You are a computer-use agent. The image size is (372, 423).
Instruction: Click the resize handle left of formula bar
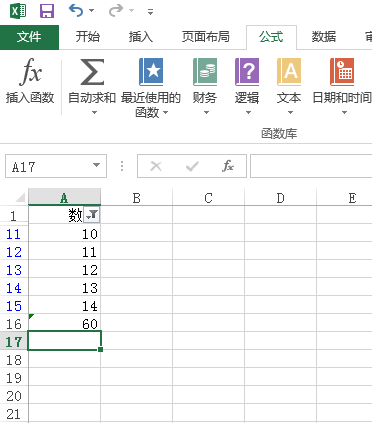[x=122, y=166]
